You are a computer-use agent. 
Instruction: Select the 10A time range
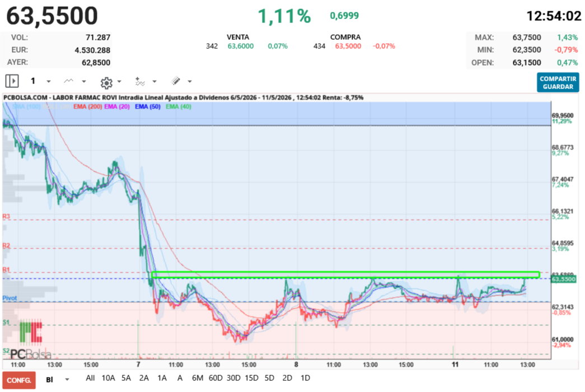pos(108,378)
